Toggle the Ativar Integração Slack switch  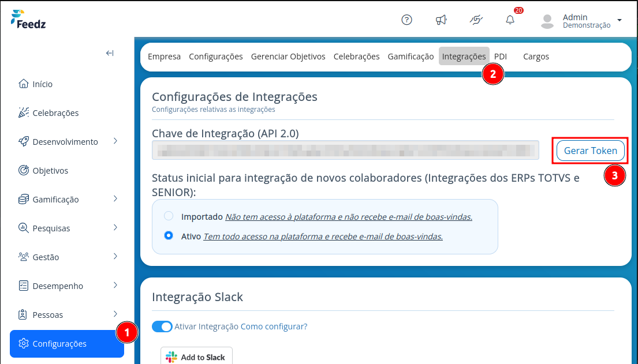(162, 326)
